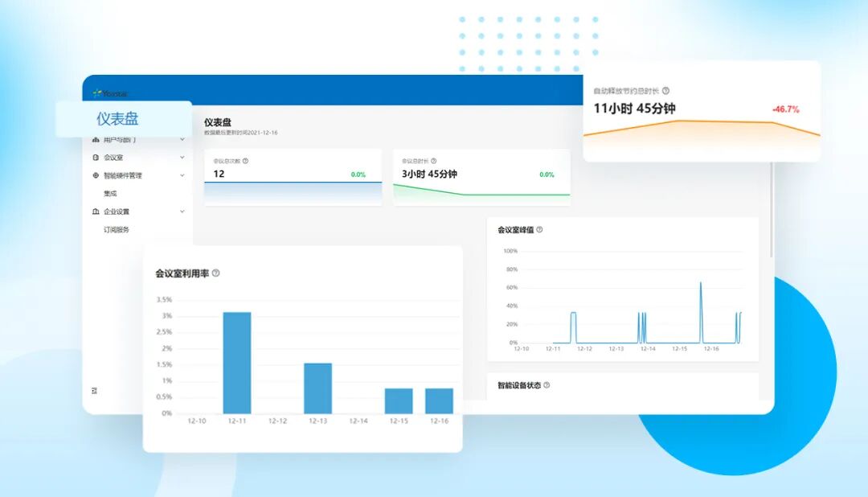Click the Yeastar logo in the header
The width and height of the screenshot is (868, 497).
click(110, 93)
